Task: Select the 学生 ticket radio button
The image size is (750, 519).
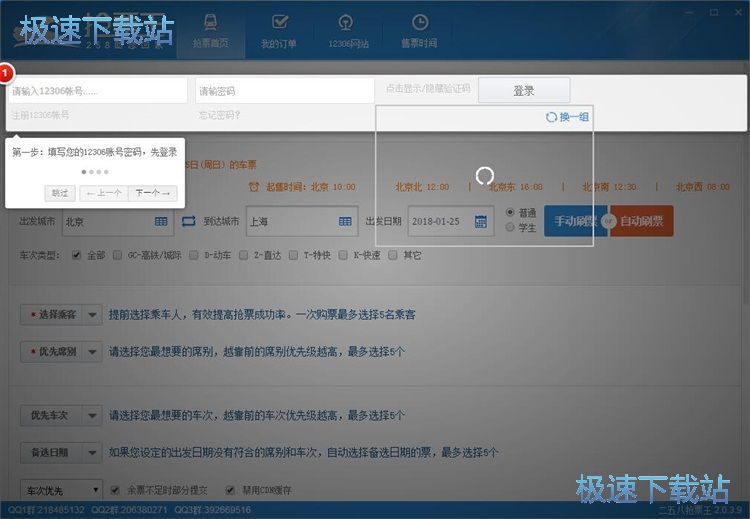Action: [x=510, y=227]
